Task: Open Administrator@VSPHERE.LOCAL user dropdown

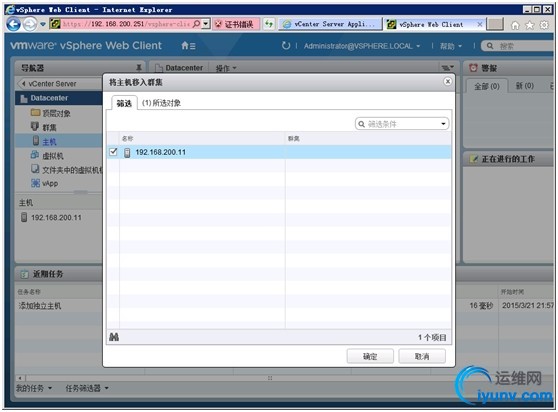Action: click(x=362, y=46)
